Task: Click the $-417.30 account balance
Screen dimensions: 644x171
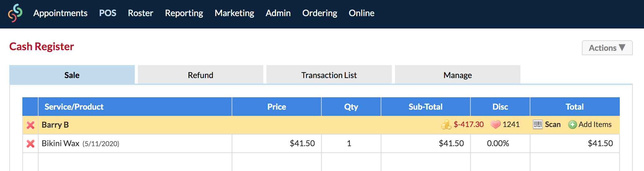Action: (x=469, y=125)
